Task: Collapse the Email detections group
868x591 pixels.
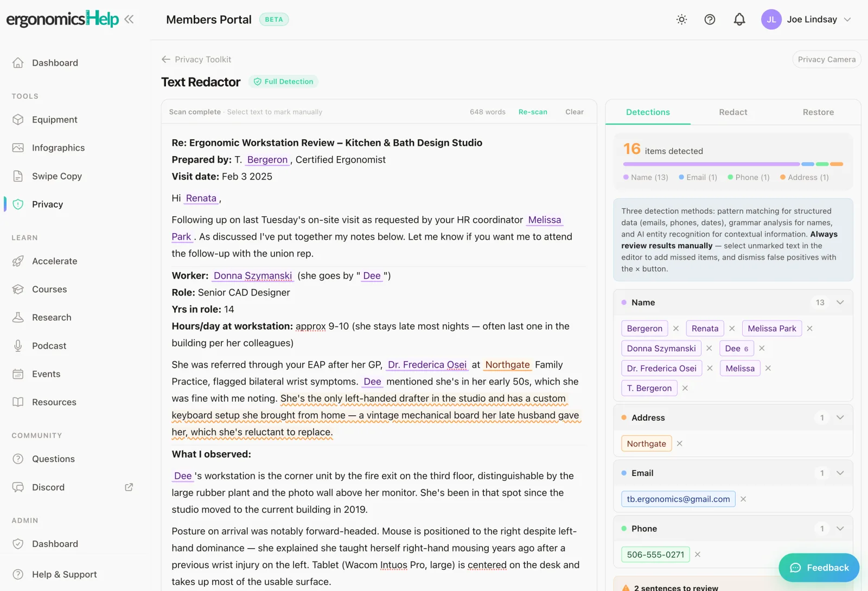Action: tap(840, 473)
